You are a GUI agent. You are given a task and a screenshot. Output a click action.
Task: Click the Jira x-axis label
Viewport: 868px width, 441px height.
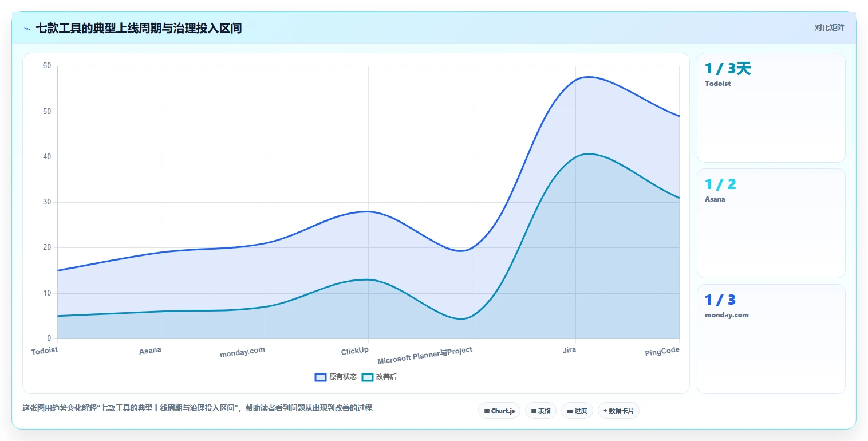coord(570,349)
